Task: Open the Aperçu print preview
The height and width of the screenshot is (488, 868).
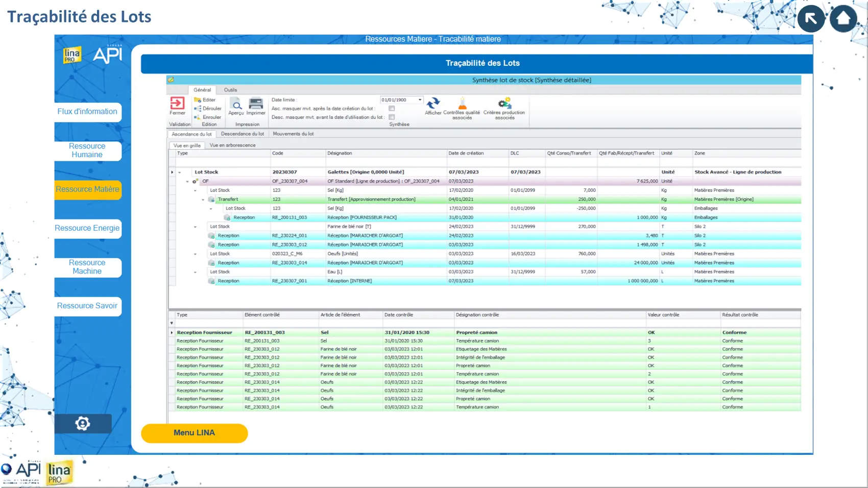Action: pyautogui.click(x=236, y=104)
